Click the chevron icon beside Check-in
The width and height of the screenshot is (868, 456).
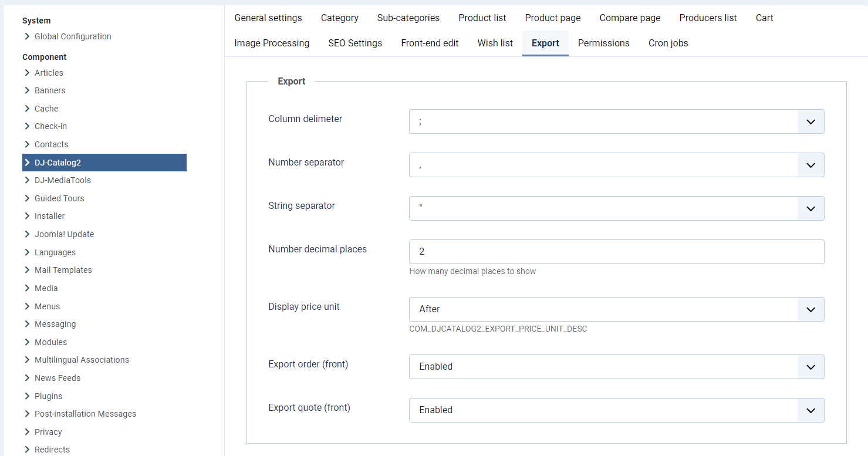pos(27,126)
